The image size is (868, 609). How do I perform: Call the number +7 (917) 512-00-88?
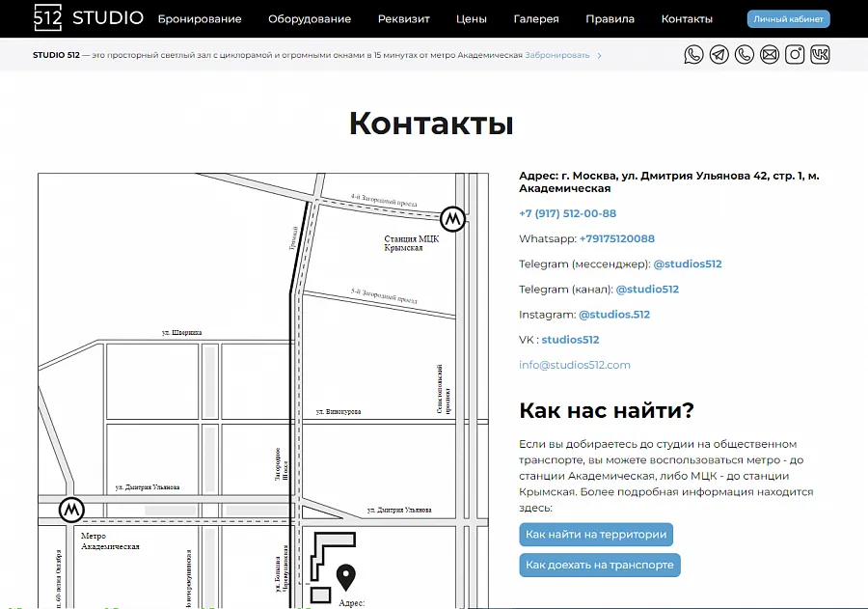[567, 213]
